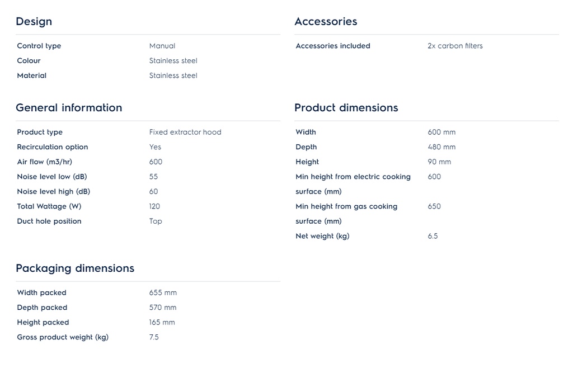Click the Manual control type value
Screen dimensions: 573x392
click(x=162, y=46)
